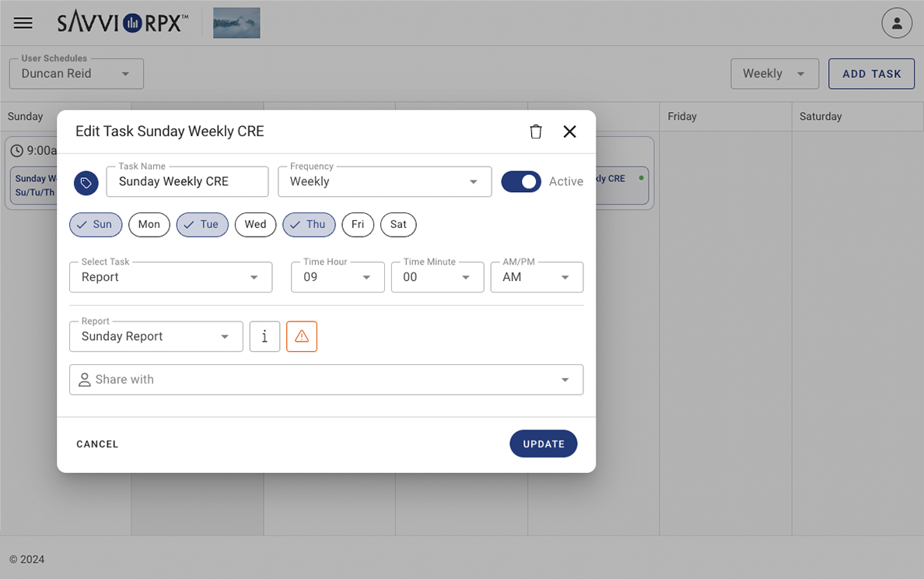The height and width of the screenshot is (579, 924).
Task: Open the Duncan Reid user schedules dropdown
Action: (75, 73)
